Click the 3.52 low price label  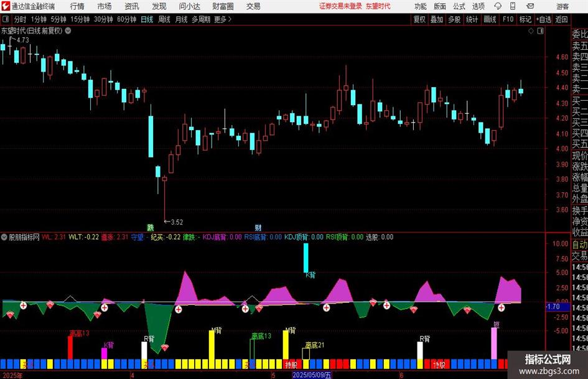coord(177,222)
